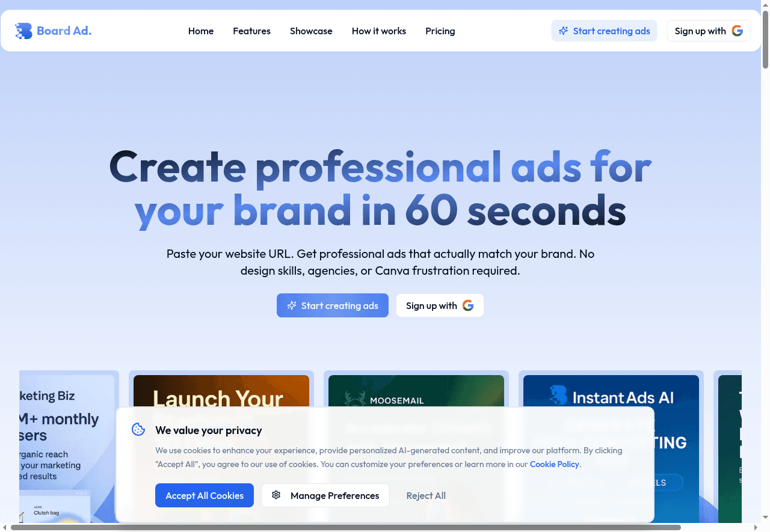
Task: Click the cookie icon in the privacy banner
Action: click(138, 429)
